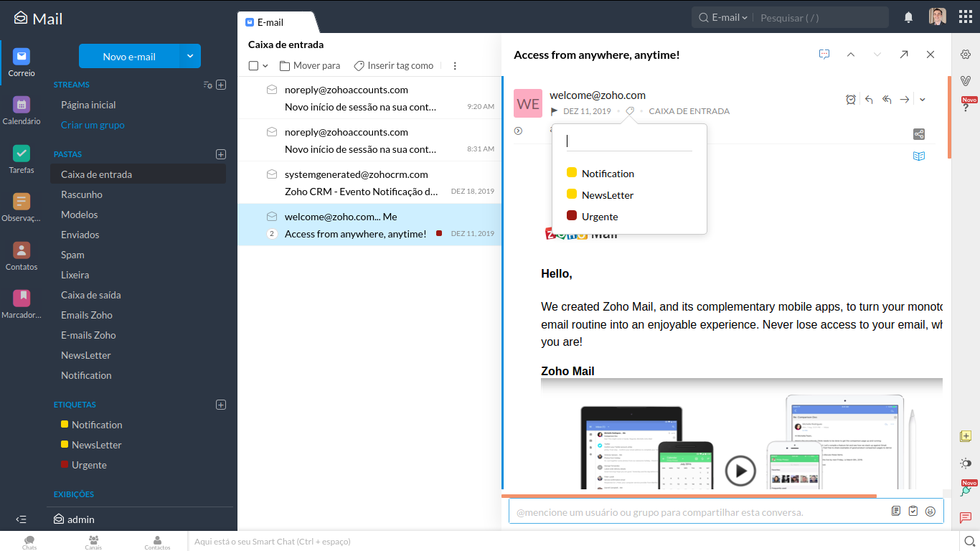980x551 pixels.
Task: Open the Observações notes module
Action: click(x=22, y=207)
